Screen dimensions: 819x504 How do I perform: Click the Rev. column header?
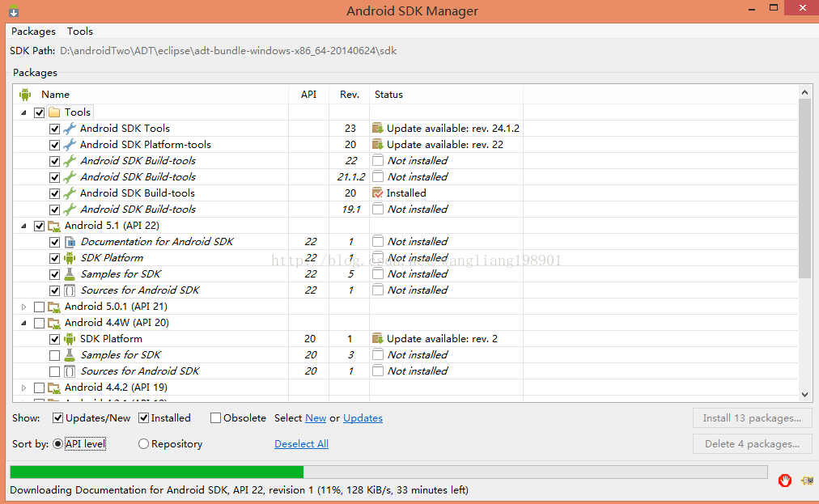pos(350,95)
